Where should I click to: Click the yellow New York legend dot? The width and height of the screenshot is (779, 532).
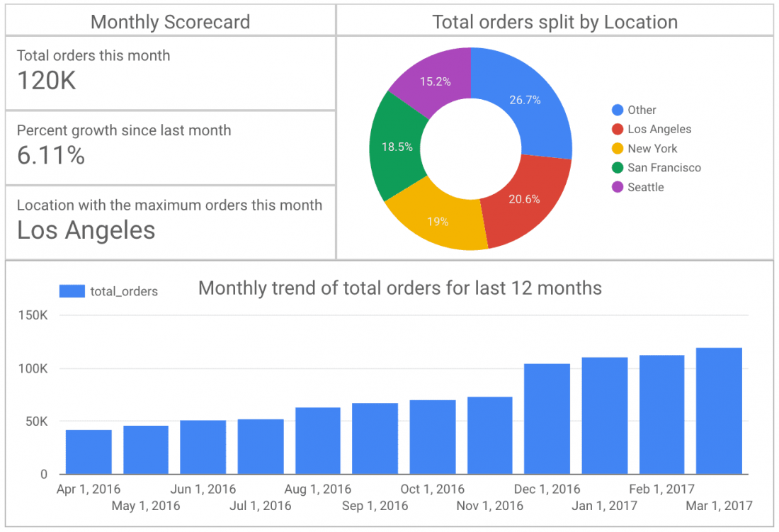[619, 149]
